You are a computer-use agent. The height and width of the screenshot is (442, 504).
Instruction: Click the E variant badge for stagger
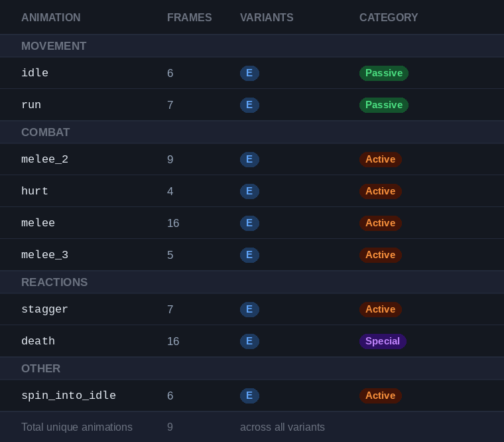coord(249,309)
